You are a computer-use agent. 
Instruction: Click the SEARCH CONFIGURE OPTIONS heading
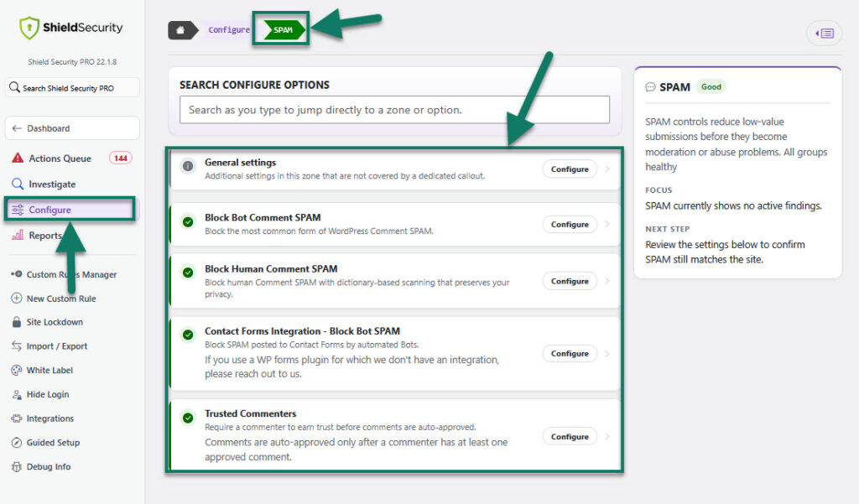pyautogui.click(x=255, y=85)
